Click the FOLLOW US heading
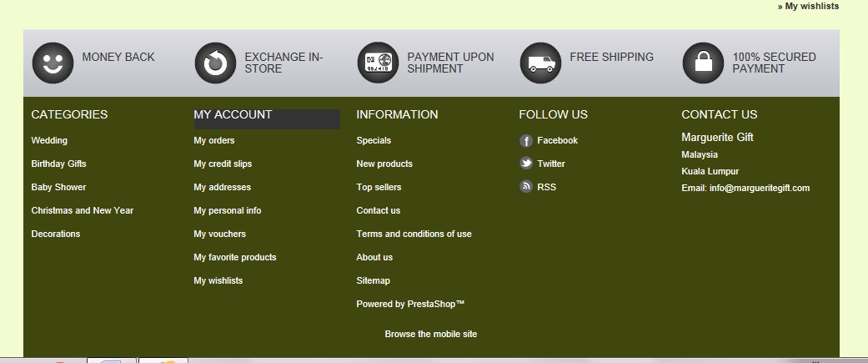This screenshot has height=363, width=868. click(x=553, y=114)
